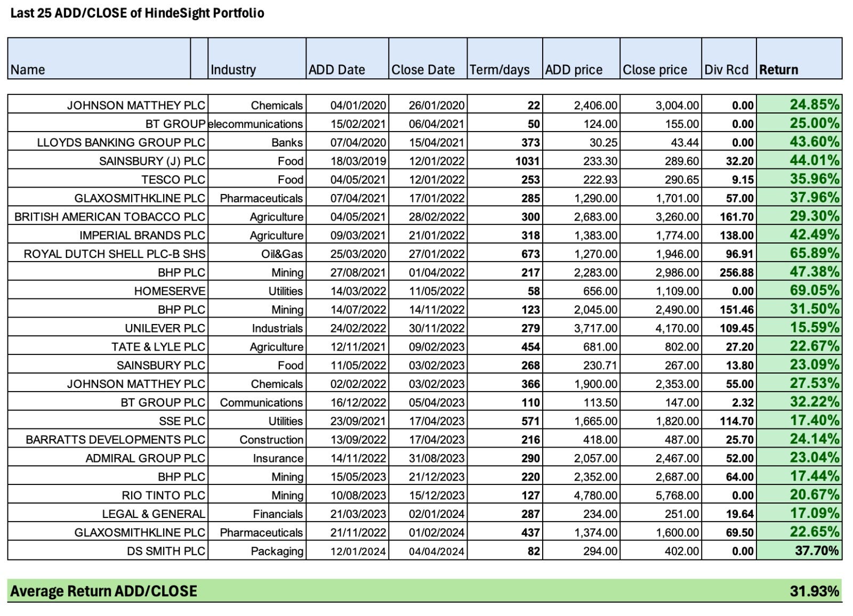The image size is (853, 616).
Task: Click the Close Date column header
Action: click(428, 59)
